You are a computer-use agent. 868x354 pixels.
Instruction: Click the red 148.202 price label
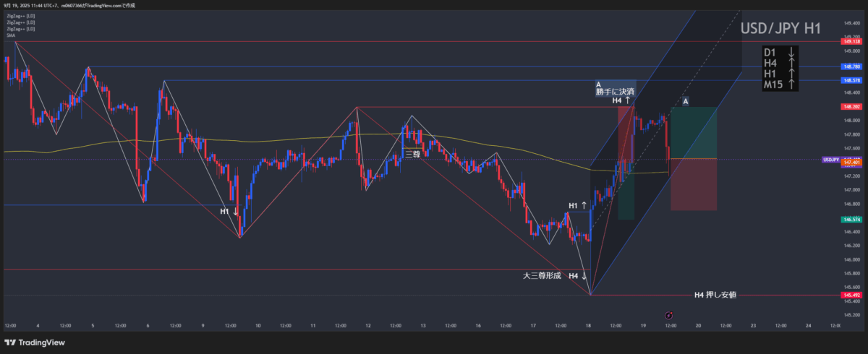pos(851,107)
